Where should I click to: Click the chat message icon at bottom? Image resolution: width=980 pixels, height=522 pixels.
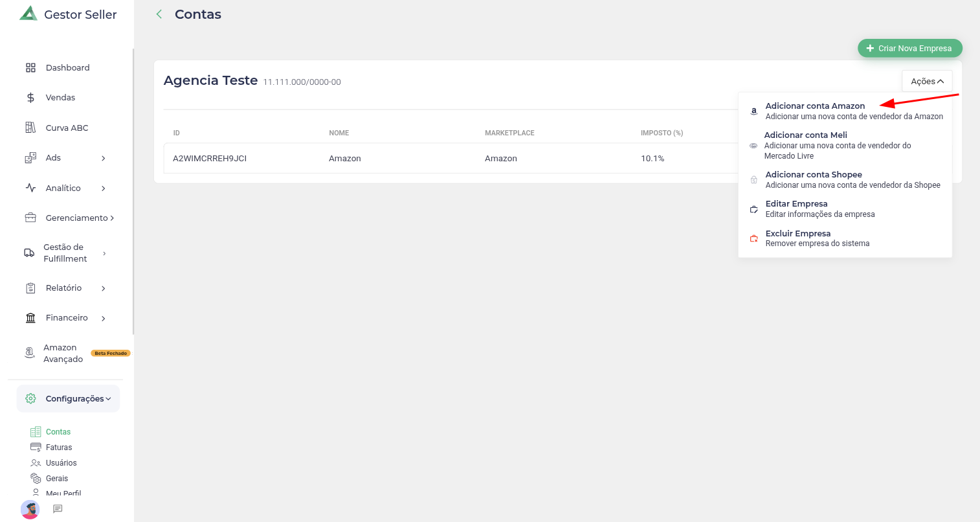(58, 509)
